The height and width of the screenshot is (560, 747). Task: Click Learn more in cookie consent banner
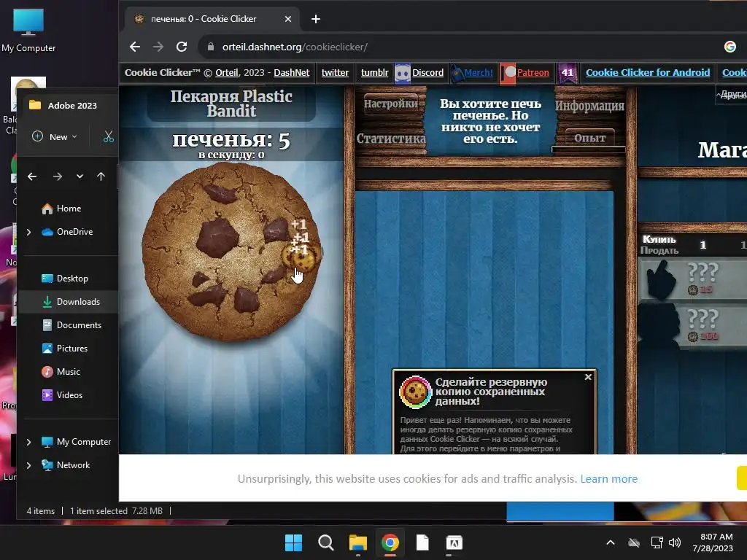[x=609, y=478]
